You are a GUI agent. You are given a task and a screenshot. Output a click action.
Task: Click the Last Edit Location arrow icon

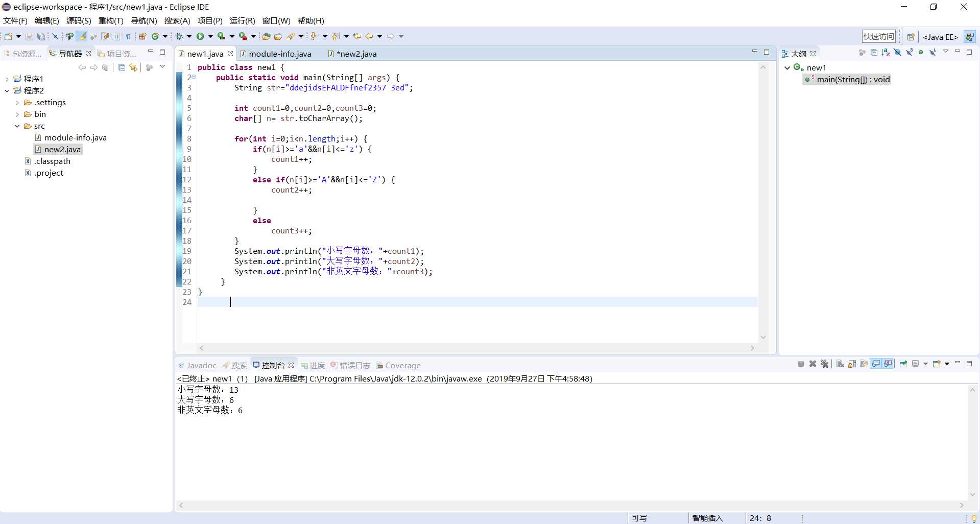pos(357,36)
